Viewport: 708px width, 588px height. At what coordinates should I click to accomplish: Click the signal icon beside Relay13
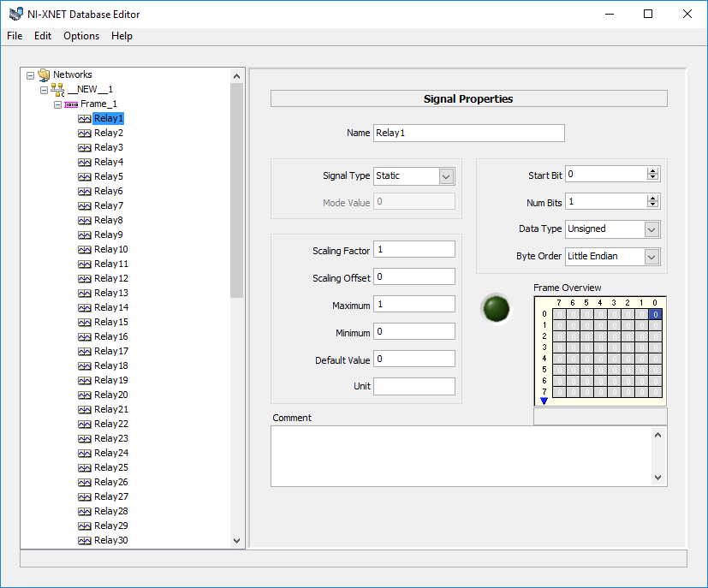pos(85,294)
